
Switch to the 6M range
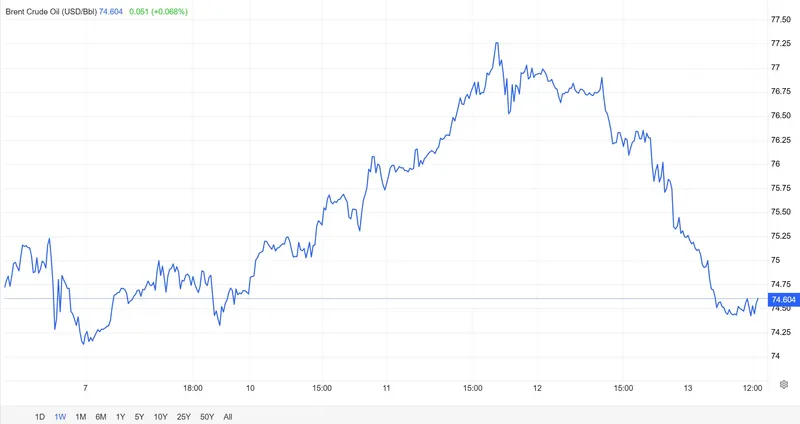click(101, 416)
